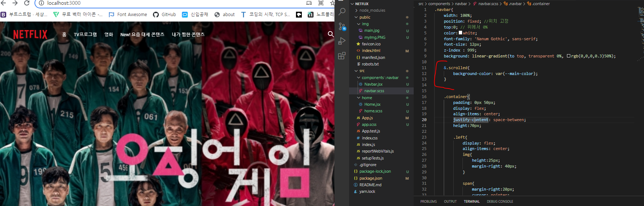Viewport: 644px width, 206px height.
Task: Open Extensions view
Action: click(x=342, y=56)
